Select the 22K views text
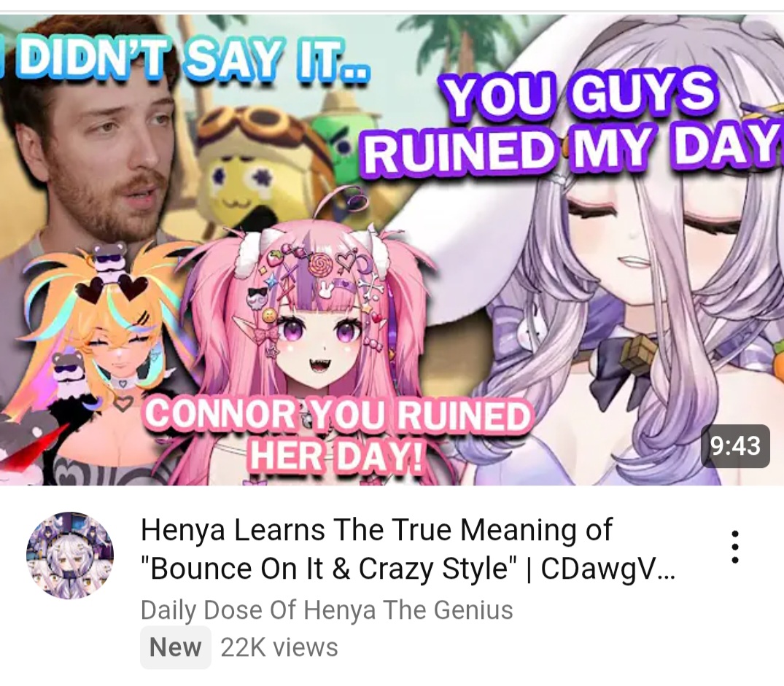Image resolution: width=784 pixels, height=686 pixels. click(x=279, y=647)
